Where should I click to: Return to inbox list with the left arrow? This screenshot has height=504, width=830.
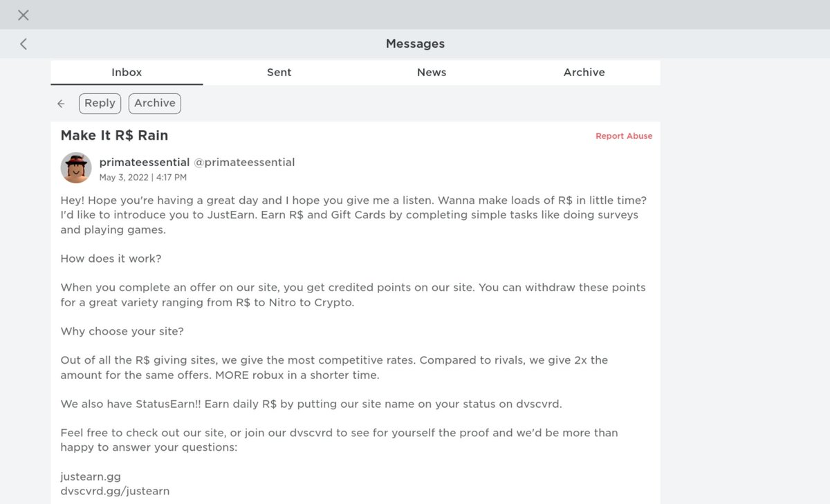(61, 104)
